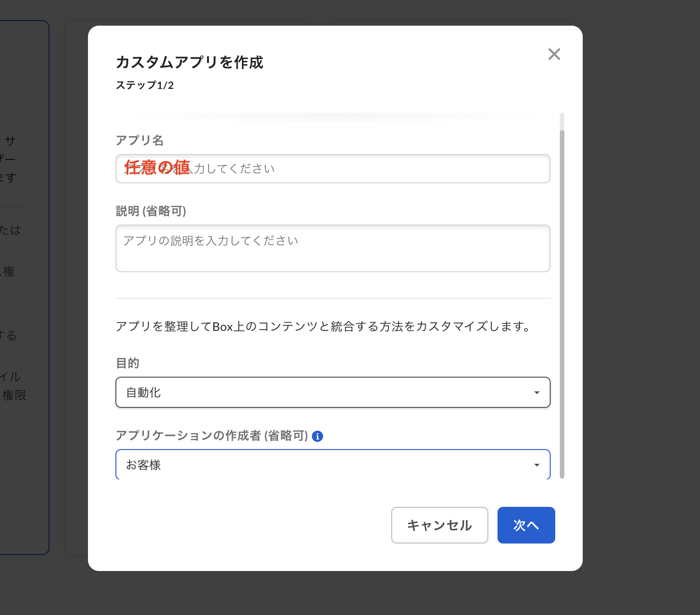The image size is (700, 615).
Task: Click the お客様 value in the creator box
Action: [x=144, y=465]
